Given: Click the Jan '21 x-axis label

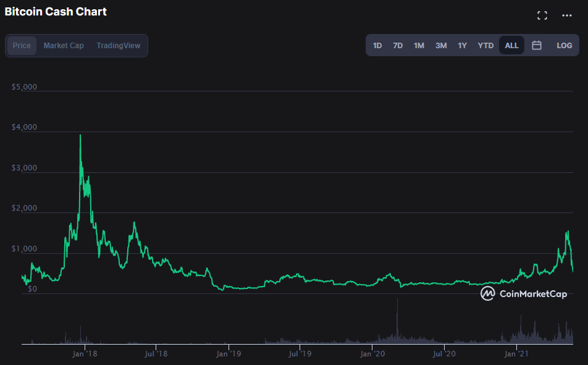Looking at the screenshot, I should (516, 354).
